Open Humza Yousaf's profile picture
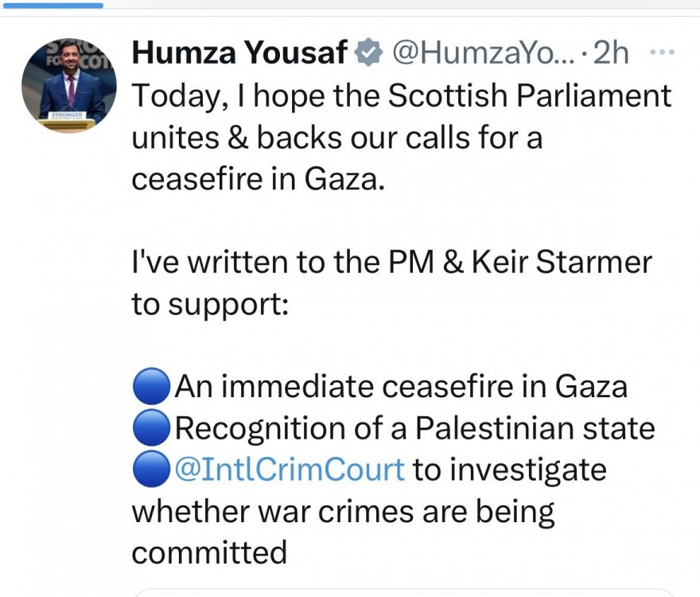 (x=68, y=86)
